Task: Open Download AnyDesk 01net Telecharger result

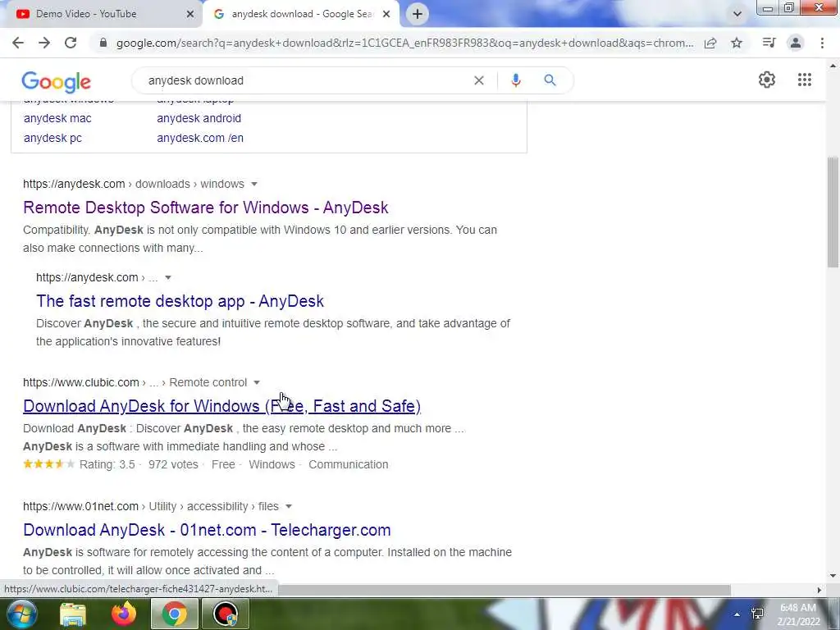Action: coord(207,530)
